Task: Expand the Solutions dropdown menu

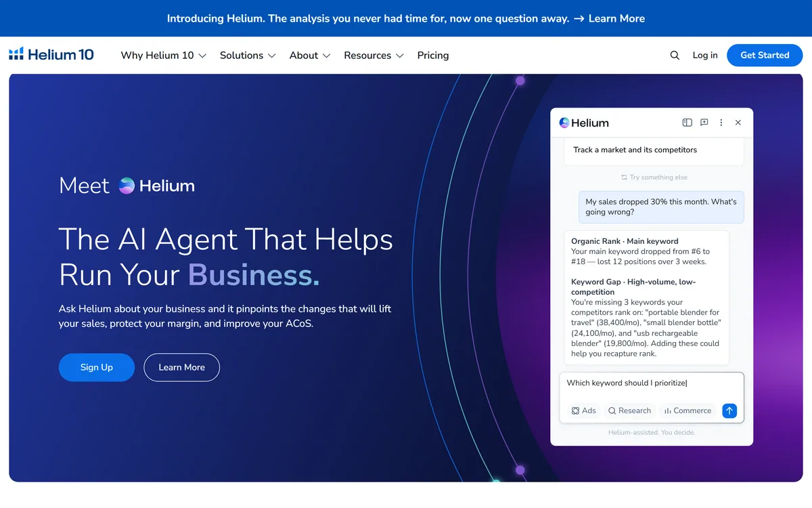Action: pyautogui.click(x=248, y=56)
